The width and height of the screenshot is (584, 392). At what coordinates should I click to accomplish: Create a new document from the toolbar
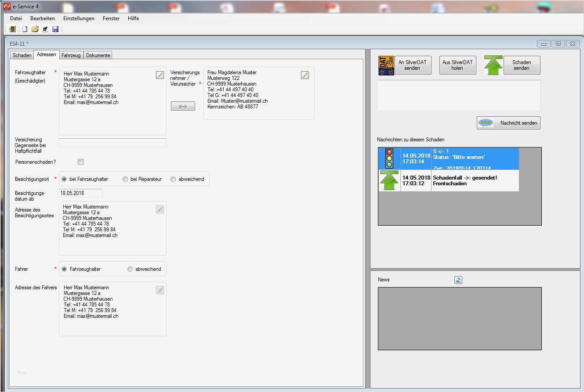[25, 29]
